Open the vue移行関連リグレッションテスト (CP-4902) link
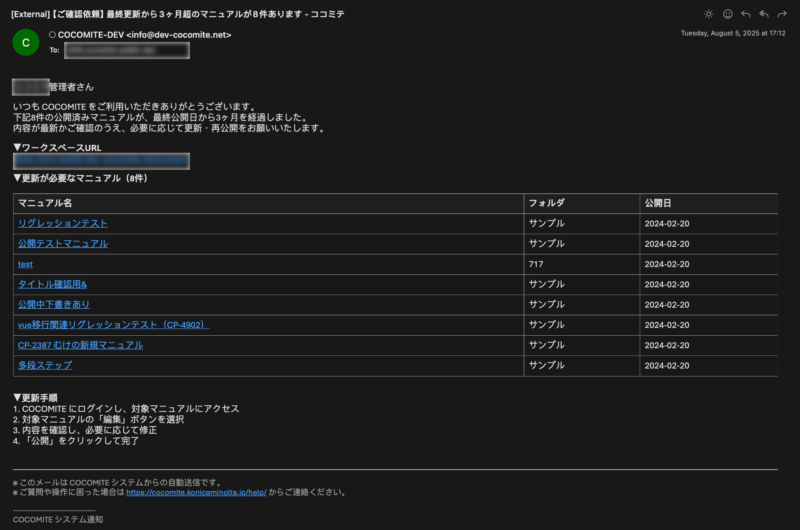The width and height of the screenshot is (800, 530). pyautogui.click(x=113, y=324)
